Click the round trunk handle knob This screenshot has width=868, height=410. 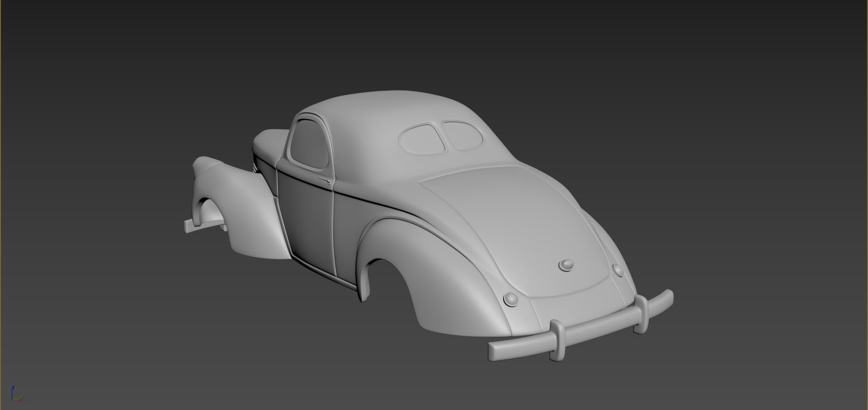pos(566,265)
